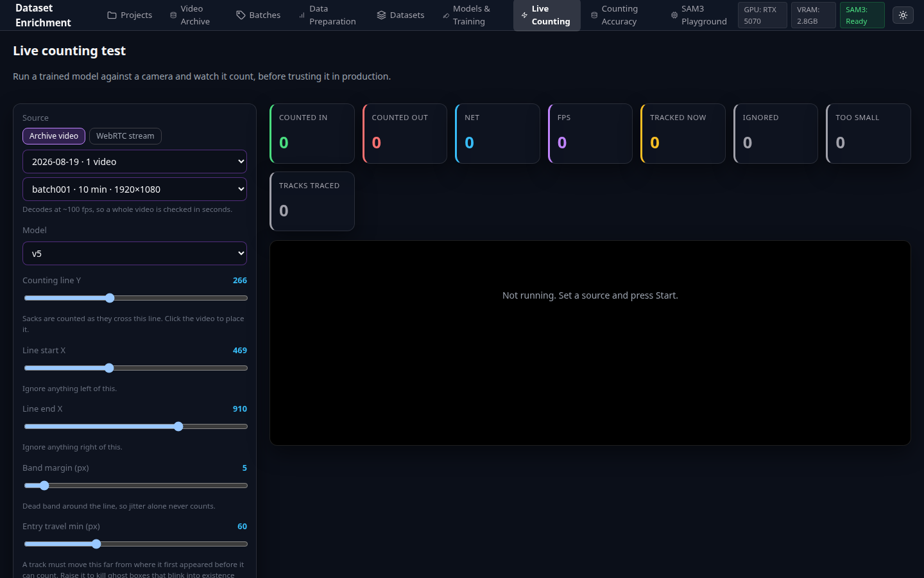Image resolution: width=924 pixels, height=578 pixels.
Task: Switch source to WebRTC stream
Action: [x=125, y=136]
